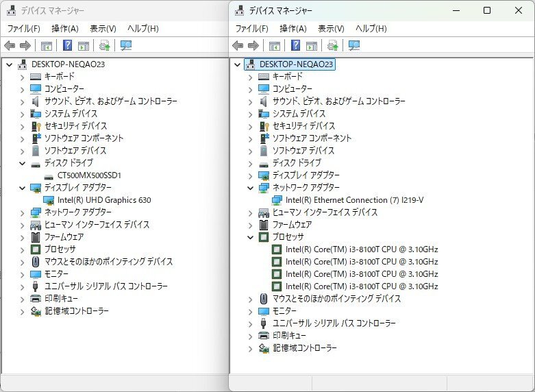Select Intel UHD Graphics 630 adapter icon
Image resolution: width=535 pixels, height=392 pixels.
(49, 200)
